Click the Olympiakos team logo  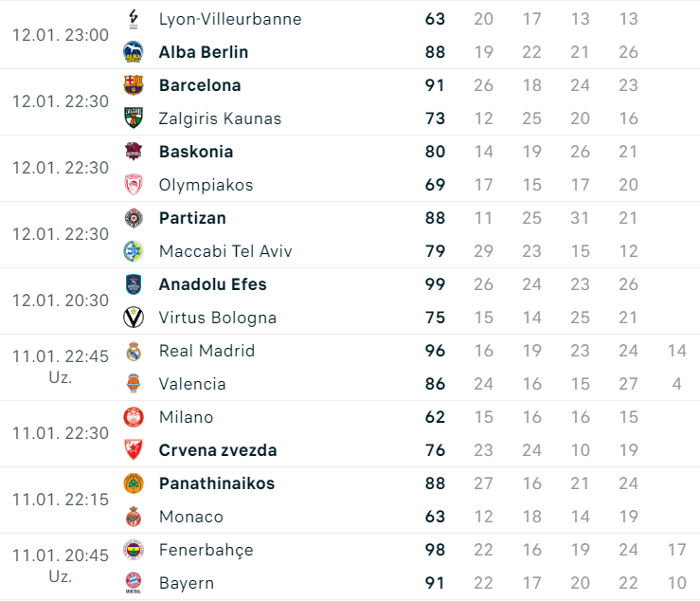tap(134, 185)
